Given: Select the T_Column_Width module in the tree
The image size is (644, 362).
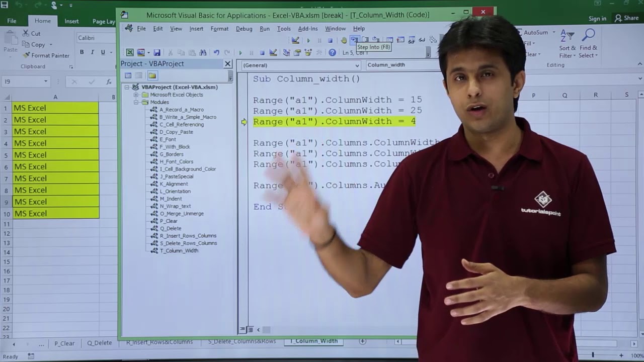Looking at the screenshot, I should [x=179, y=250].
